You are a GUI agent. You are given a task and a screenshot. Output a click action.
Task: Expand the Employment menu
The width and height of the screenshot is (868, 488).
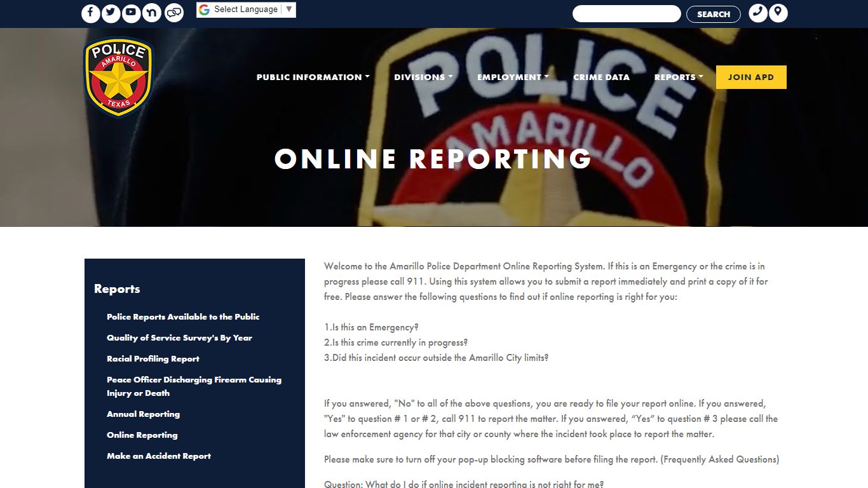point(513,77)
